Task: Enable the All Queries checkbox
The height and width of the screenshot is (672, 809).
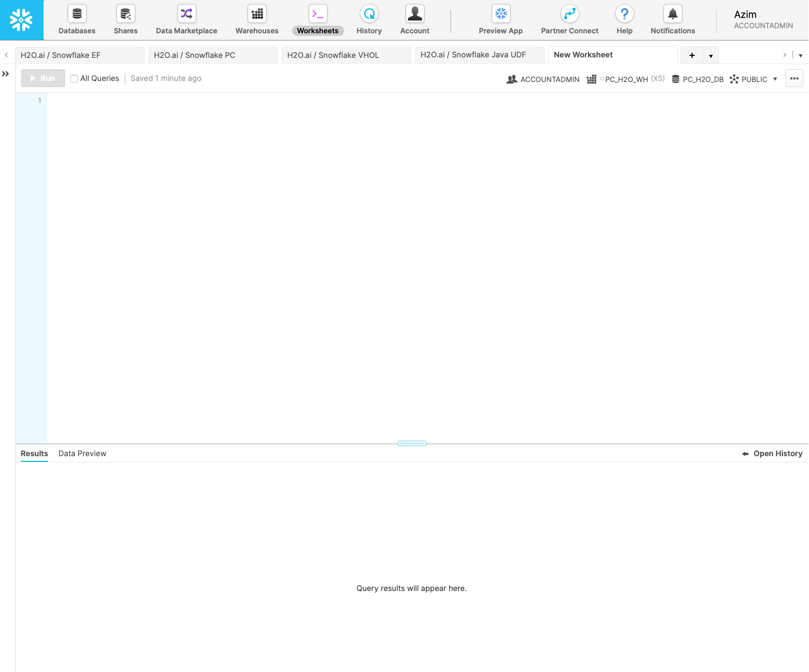Action: pos(74,78)
